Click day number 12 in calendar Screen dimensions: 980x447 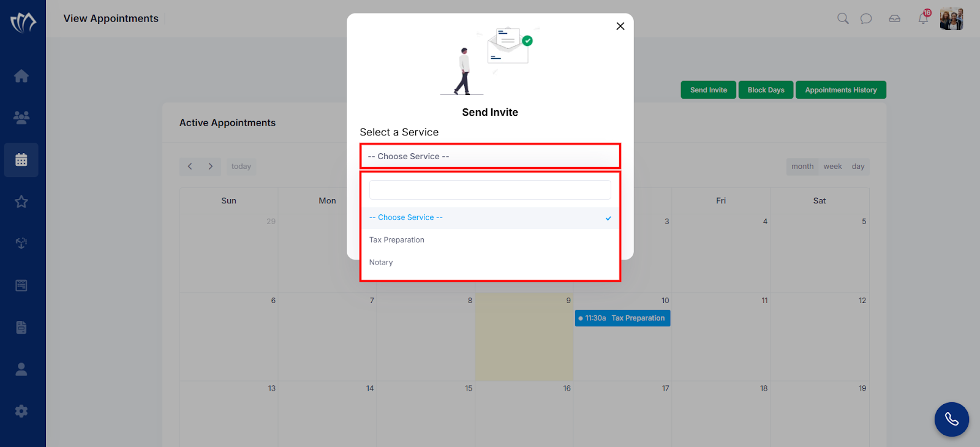pos(862,301)
